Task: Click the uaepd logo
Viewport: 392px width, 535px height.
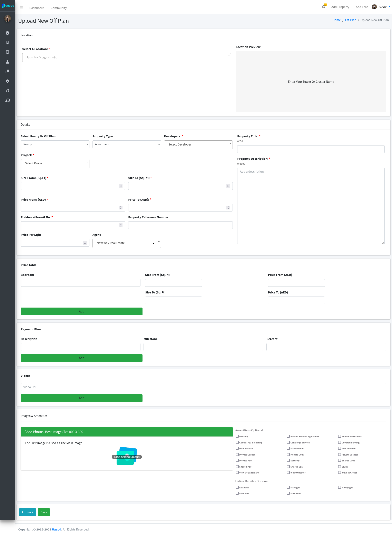Action: click(8, 6)
